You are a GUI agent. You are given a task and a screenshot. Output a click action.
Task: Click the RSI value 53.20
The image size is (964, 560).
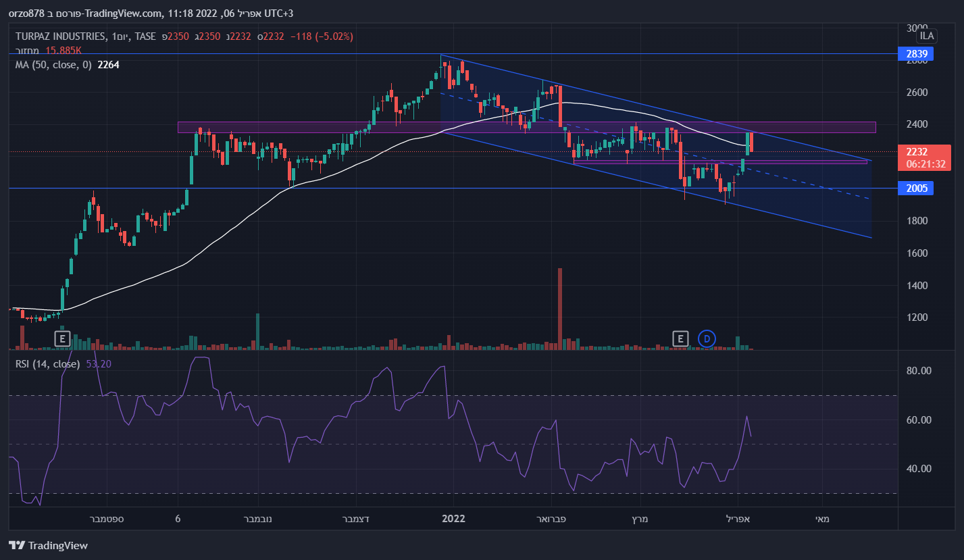click(99, 364)
